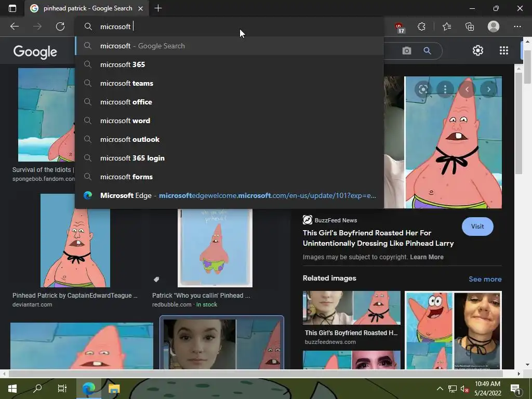Click the deviantart.com source text
This screenshot has height=399, width=532.
[32, 304]
